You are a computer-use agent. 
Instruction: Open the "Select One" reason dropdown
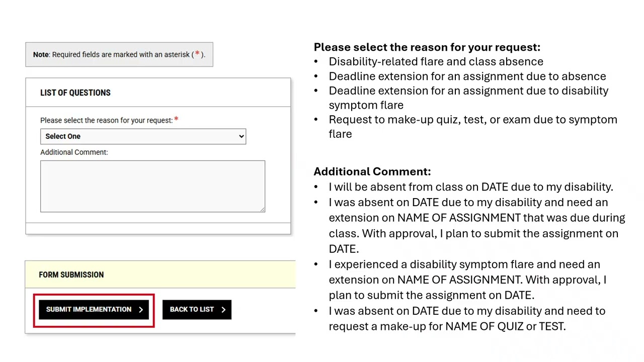click(x=143, y=136)
